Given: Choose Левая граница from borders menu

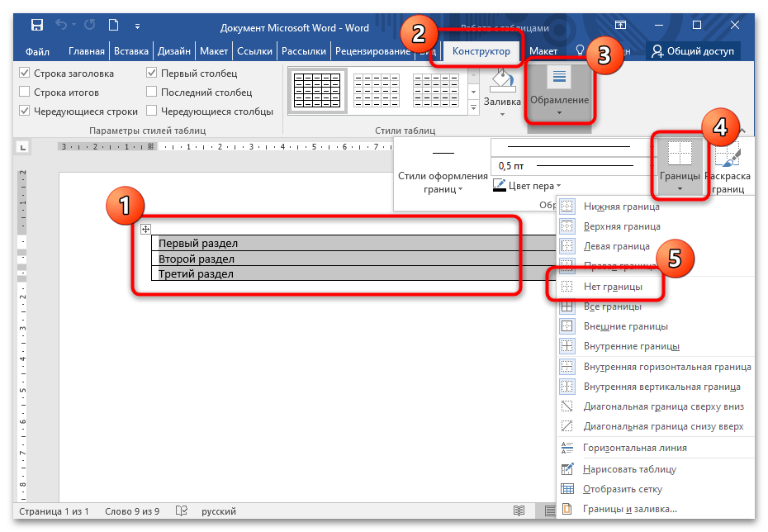Looking at the screenshot, I should [656, 246].
